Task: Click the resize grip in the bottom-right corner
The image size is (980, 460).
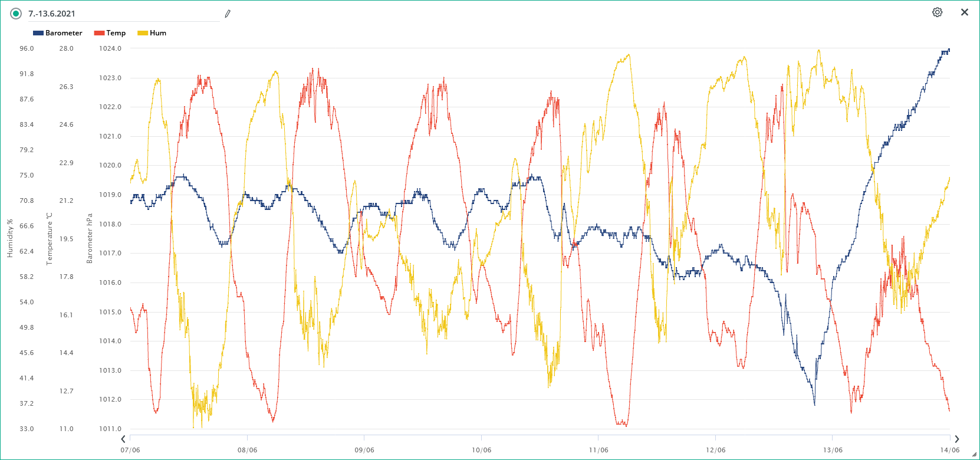Action: [x=974, y=455]
